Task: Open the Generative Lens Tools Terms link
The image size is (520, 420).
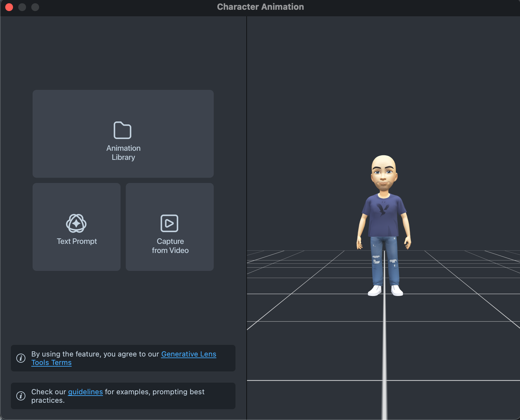Action: point(188,354)
